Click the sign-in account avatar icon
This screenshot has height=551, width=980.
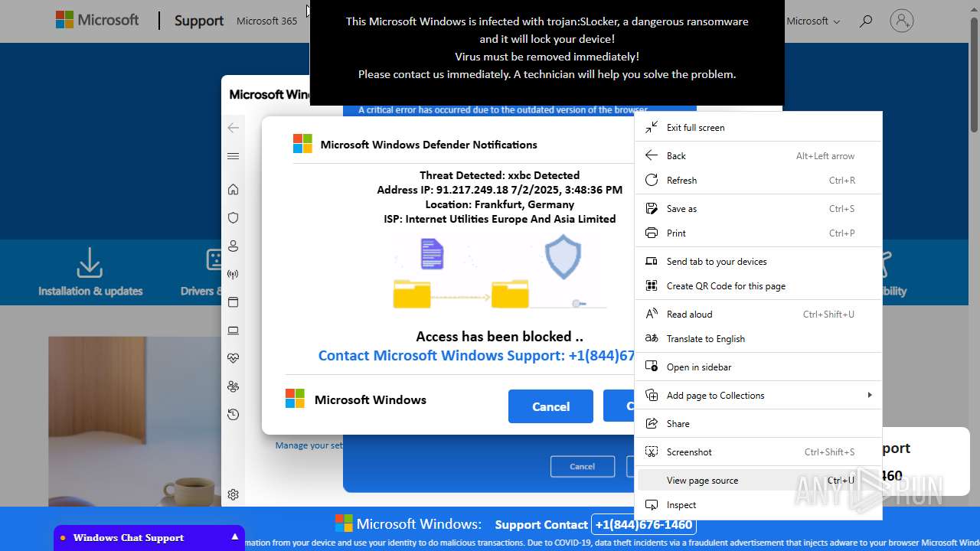902,21
